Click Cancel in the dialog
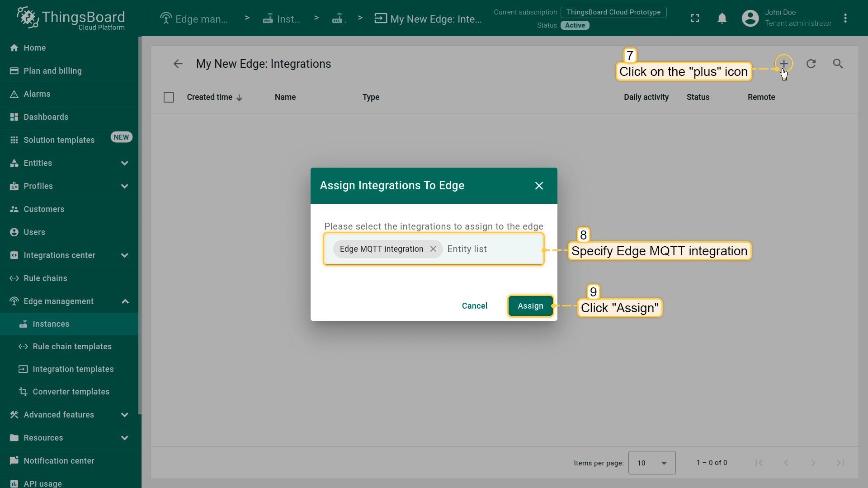 tap(474, 306)
